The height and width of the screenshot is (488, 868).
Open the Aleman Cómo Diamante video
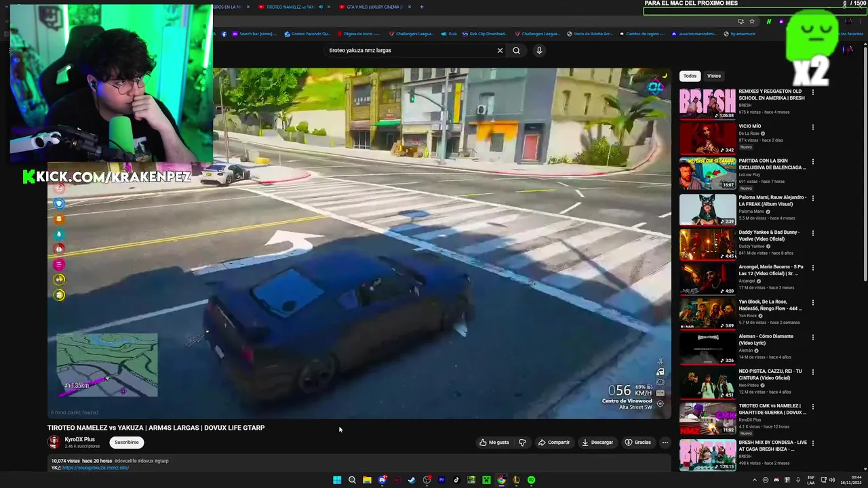(x=707, y=348)
